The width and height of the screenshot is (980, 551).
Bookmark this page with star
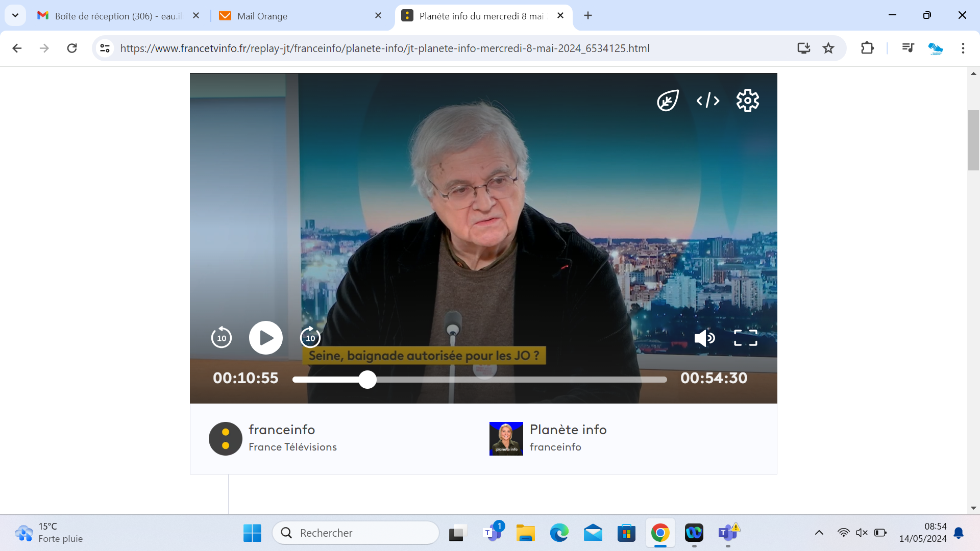click(828, 48)
